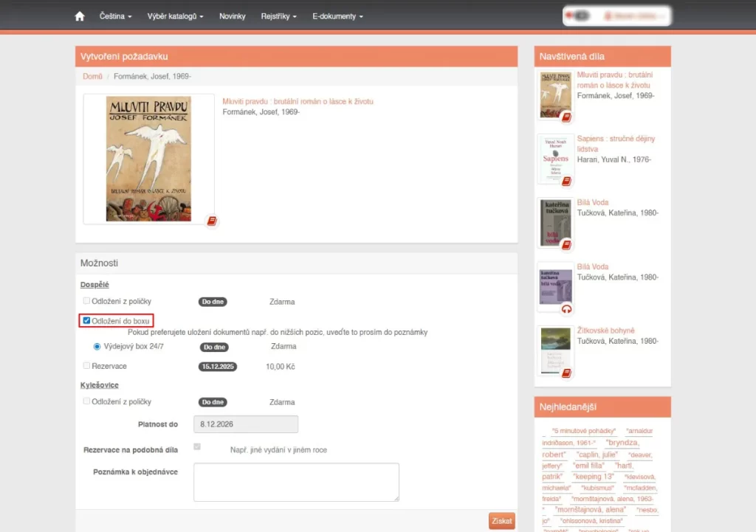Click book icon beside Sapiens thumbnail
The width and height of the screenshot is (756, 532).
pyautogui.click(x=566, y=182)
